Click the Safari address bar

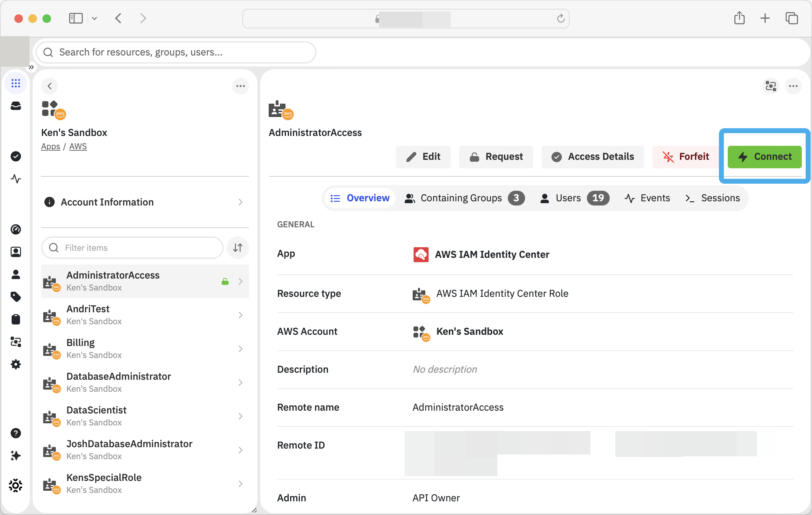coord(406,19)
